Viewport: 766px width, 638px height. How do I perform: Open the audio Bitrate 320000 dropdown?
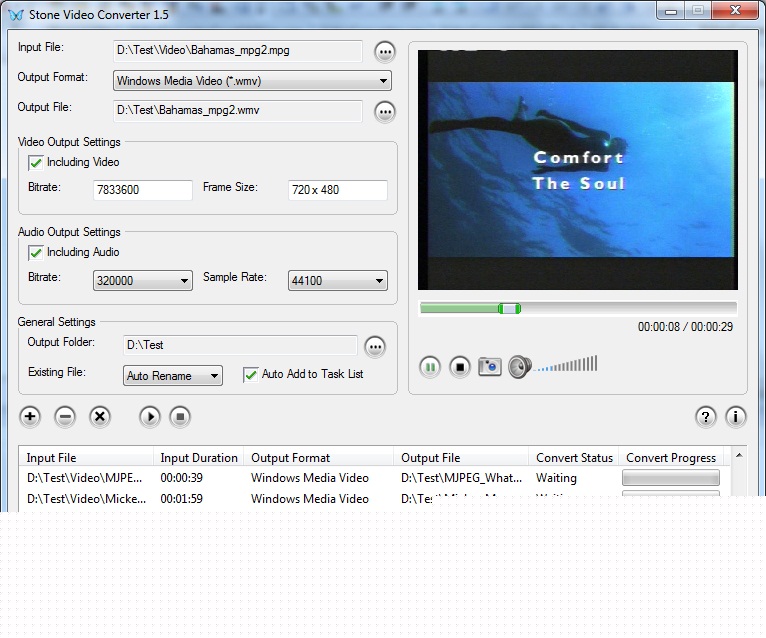(143, 280)
